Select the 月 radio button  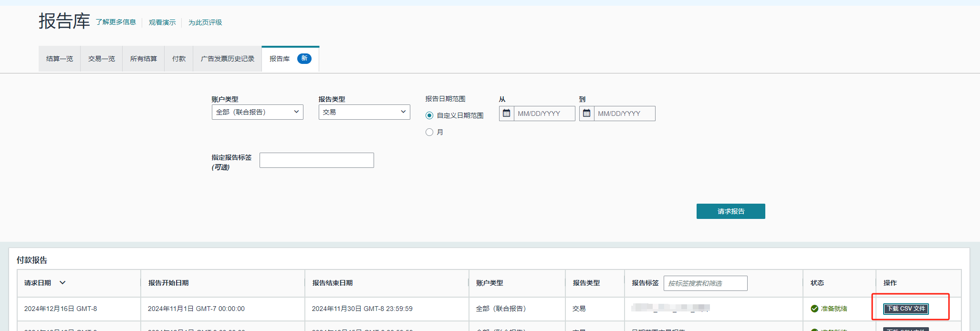(429, 132)
